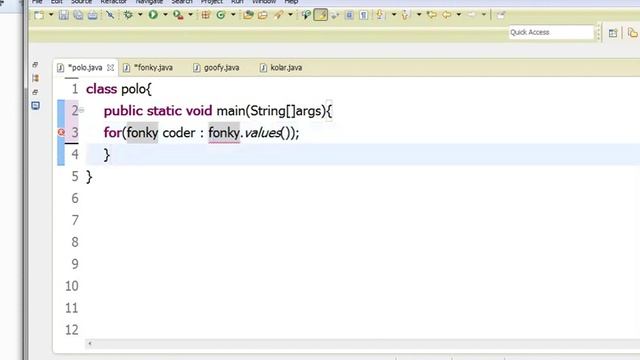Go to Previous Annotation arrow icon

coord(405,15)
